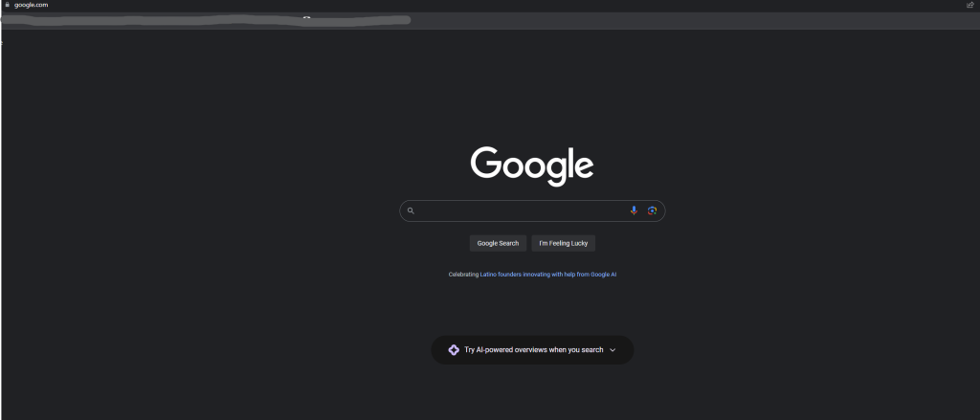
Task: Click the word Celebrating below buttons
Action: pyautogui.click(x=463, y=275)
